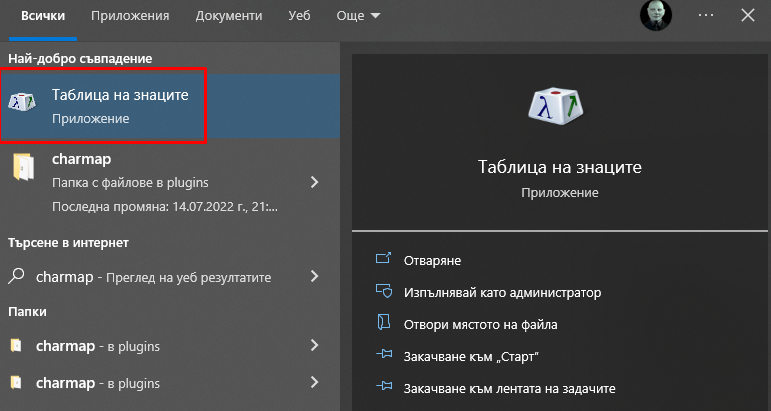Select Отвори мястото на файла
771x411 pixels.
480,324
